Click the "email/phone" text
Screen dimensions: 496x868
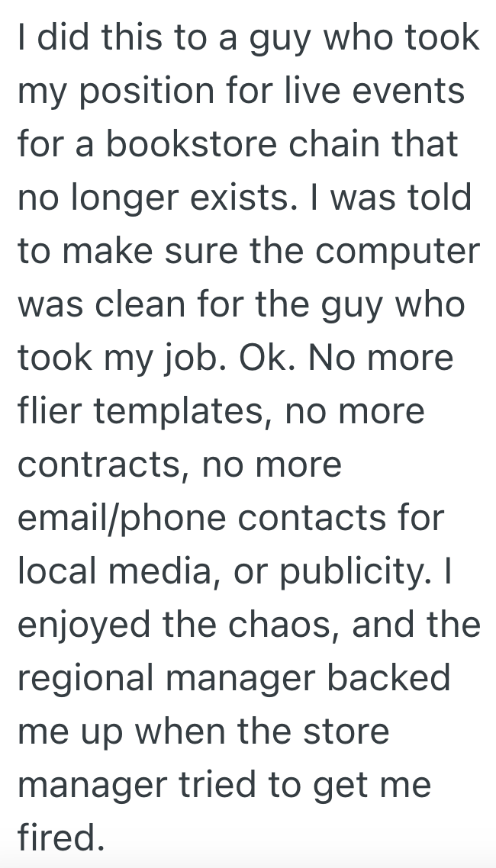[x=121, y=519]
